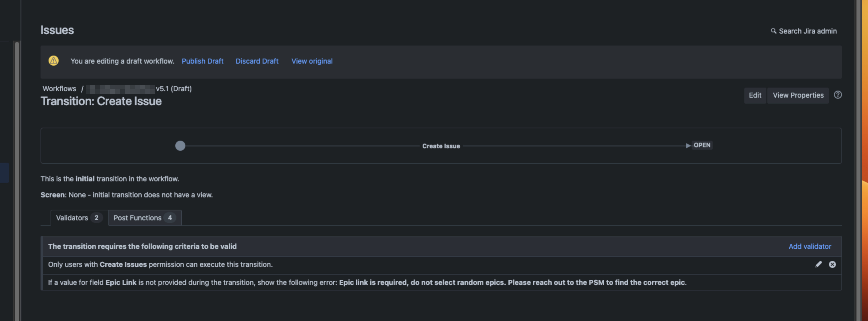The height and width of the screenshot is (321, 868).
Task: Open View original link
Action: [312, 61]
